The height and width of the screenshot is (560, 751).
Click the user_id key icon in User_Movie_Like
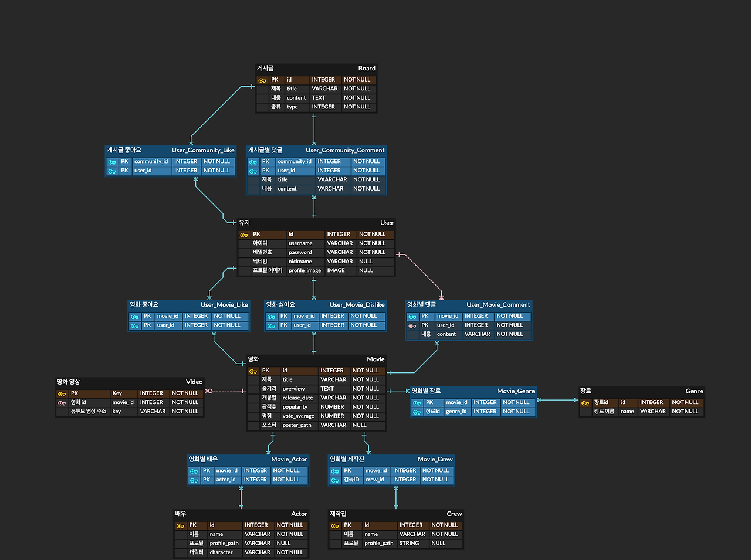pos(135,326)
